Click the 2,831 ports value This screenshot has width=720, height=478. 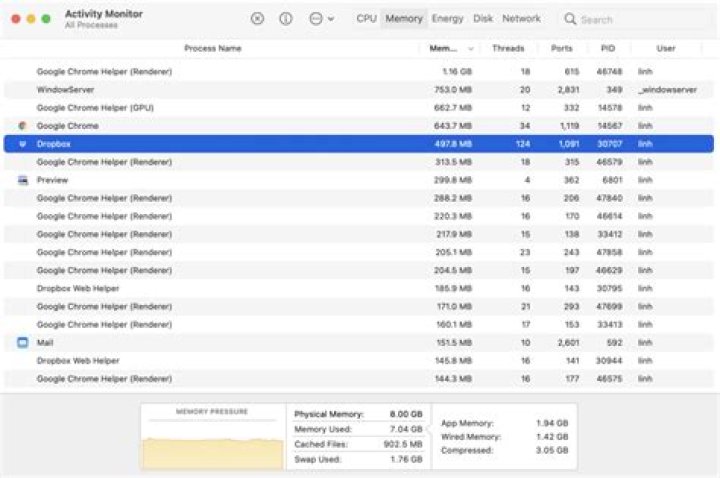(x=568, y=90)
